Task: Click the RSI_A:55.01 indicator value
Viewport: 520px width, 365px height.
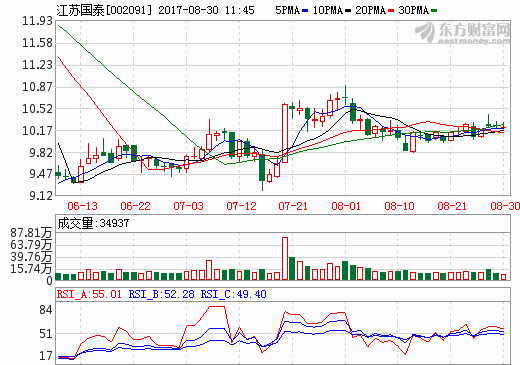Action: coord(89,294)
